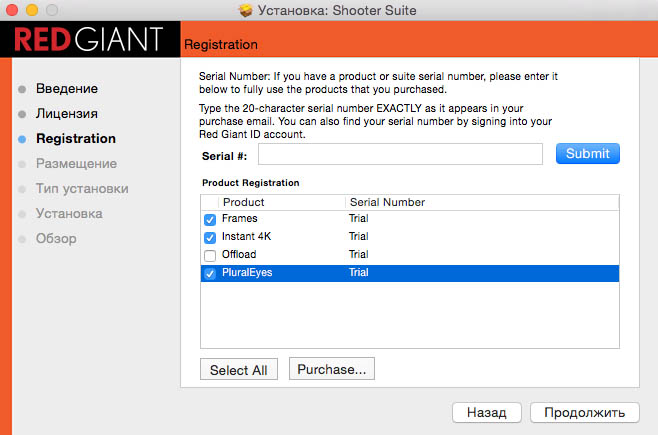Click the Trial value for Offload

(359, 255)
